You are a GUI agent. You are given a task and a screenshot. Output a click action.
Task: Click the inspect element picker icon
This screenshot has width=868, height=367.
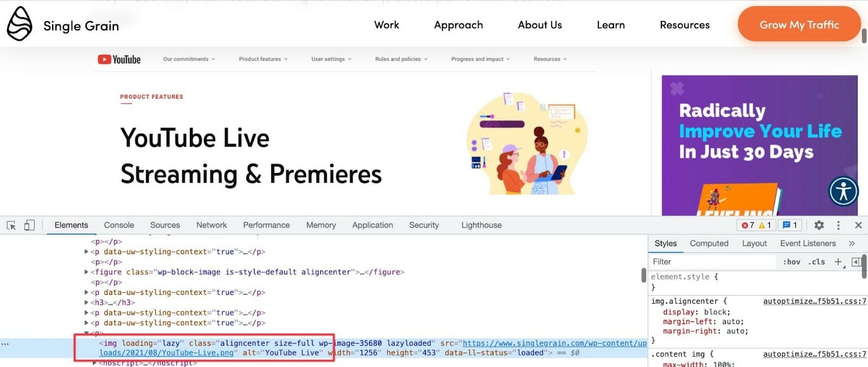[11, 226]
